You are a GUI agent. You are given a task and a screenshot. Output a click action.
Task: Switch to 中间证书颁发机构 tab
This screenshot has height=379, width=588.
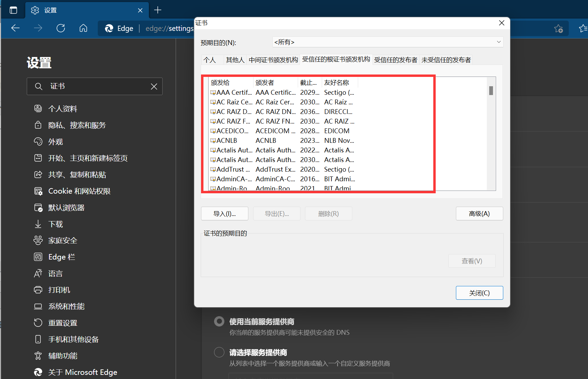pos(273,60)
